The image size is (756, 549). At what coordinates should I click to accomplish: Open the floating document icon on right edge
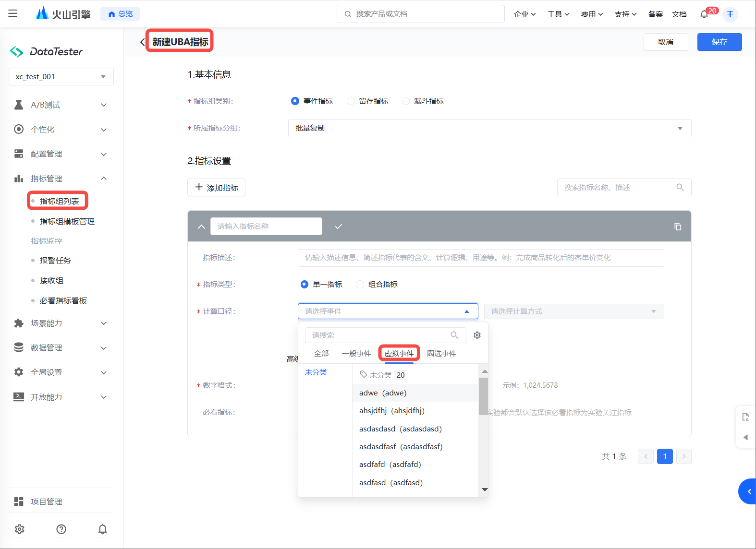[x=745, y=417]
